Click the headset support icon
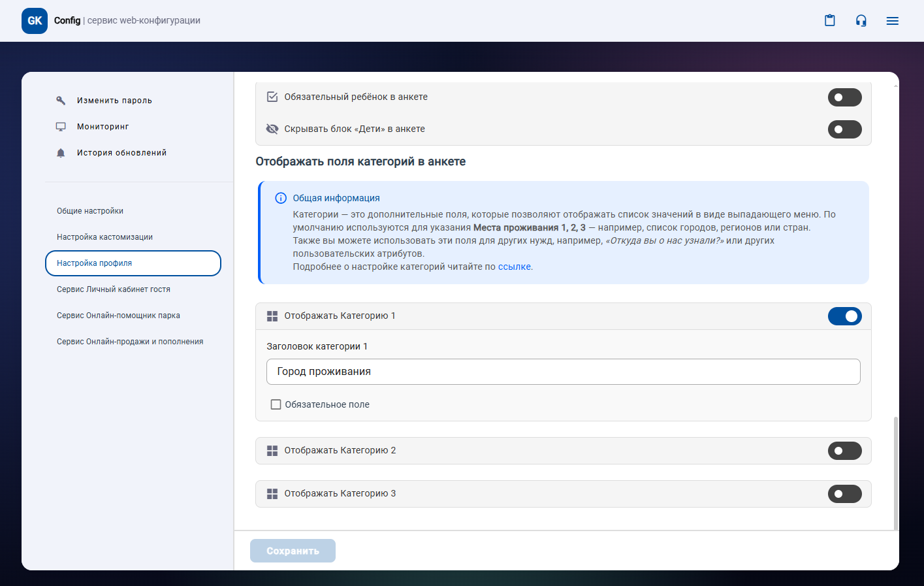This screenshot has width=924, height=586. (861, 21)
